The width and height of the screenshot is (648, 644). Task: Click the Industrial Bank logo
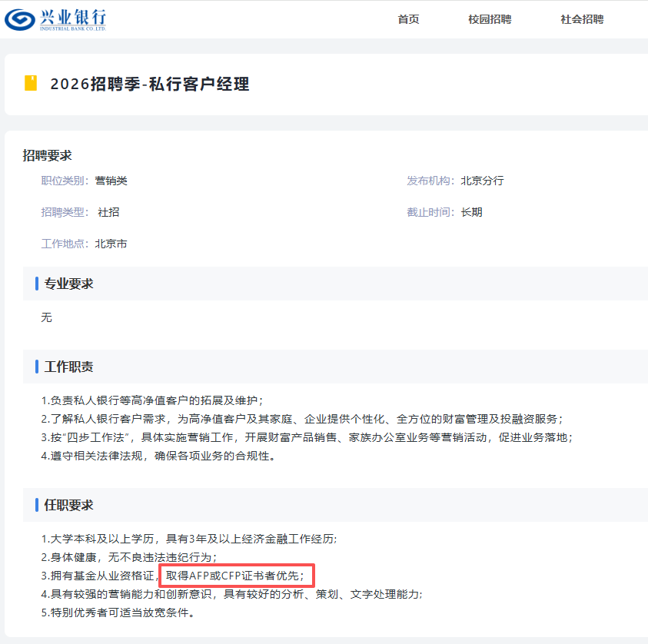coord(55,19)
